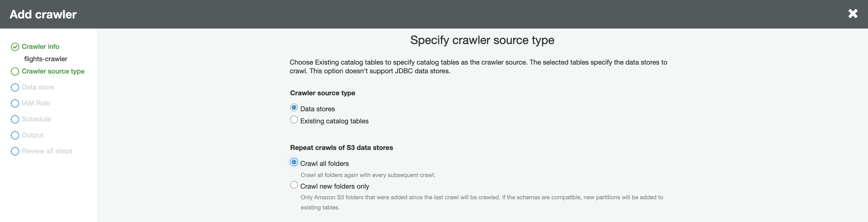Click the Review all steps circle icon
Viewport: 868px width, 222px height.
pyautogui.click(x=15, y=151)
